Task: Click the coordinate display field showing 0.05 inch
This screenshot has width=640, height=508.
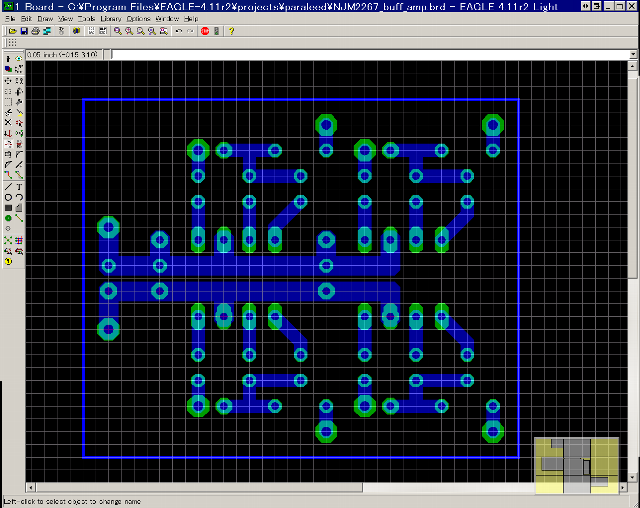Action: [62, 54]
